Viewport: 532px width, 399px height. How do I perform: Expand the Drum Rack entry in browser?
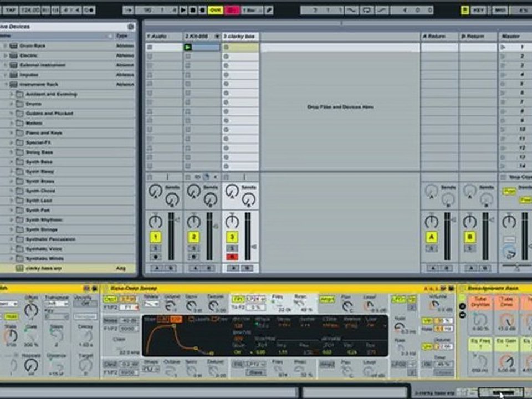5,46
